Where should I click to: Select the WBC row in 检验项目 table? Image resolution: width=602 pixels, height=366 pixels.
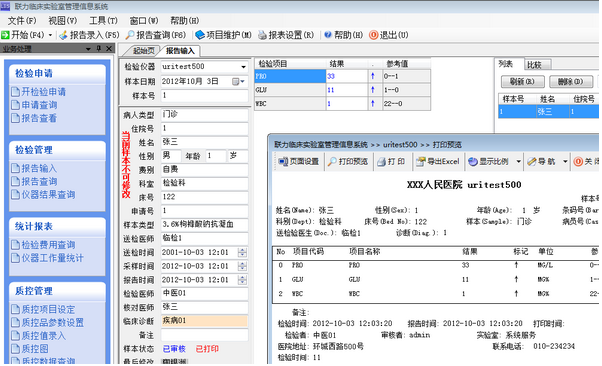(x=342, y=104)
